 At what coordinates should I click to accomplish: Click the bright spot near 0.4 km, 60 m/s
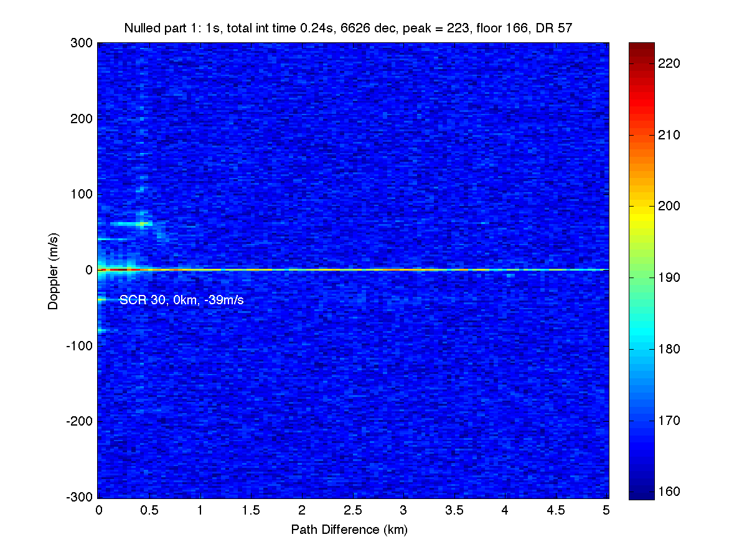coord(142,224)
